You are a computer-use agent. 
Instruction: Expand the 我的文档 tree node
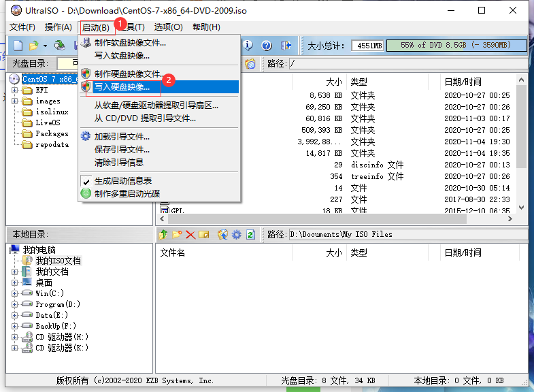click(x=15, y=272)
